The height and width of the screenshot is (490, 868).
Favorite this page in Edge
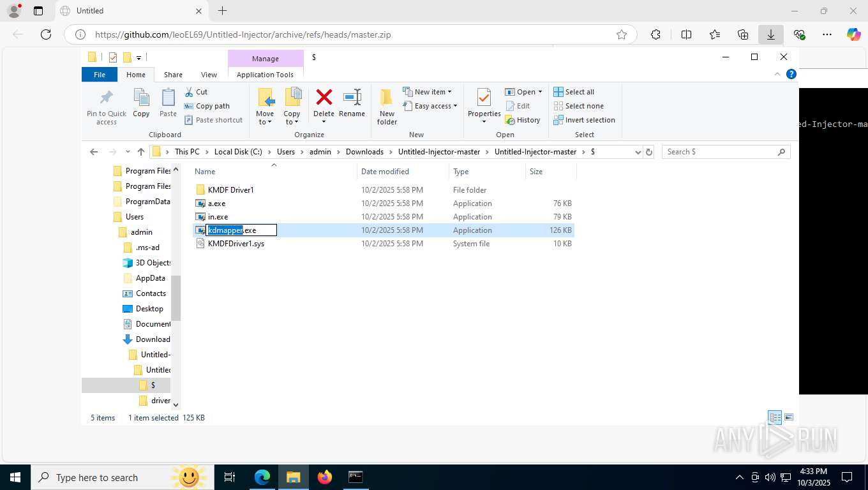(x=621, y=34)
